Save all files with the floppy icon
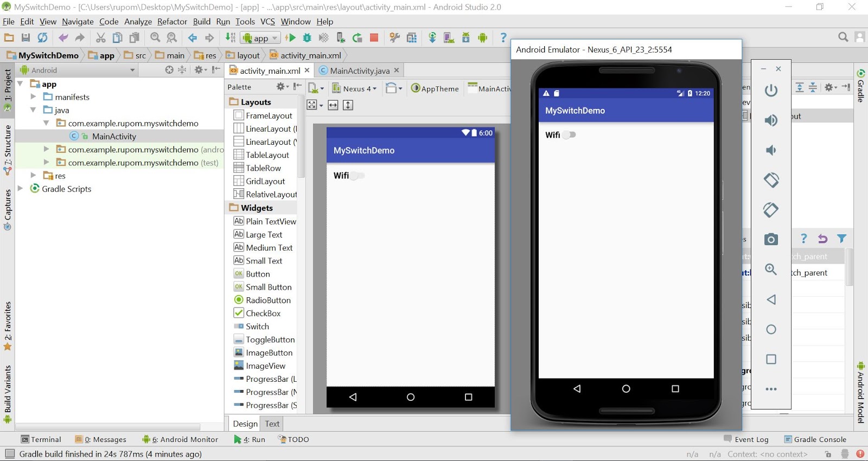This screenshot has width=868, height=461. 25,37
